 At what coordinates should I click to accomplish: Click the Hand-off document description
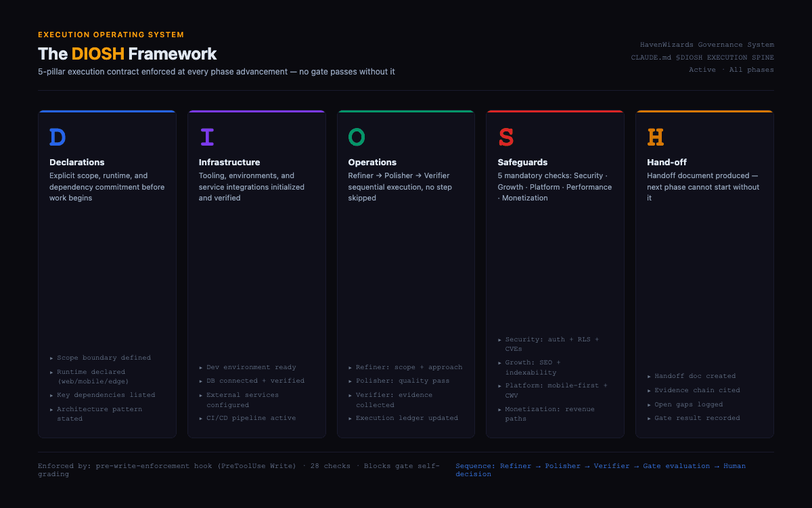click(703, 187)
